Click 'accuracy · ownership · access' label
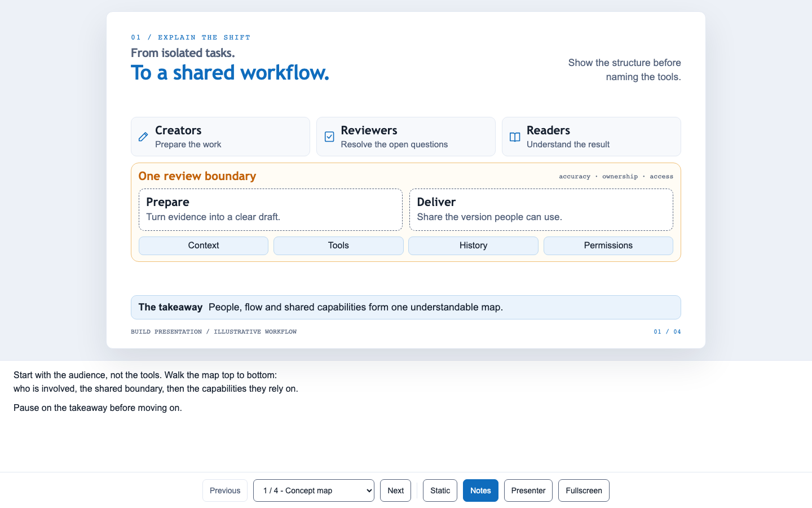The height and width of the screenshot is (508, 812). click(x=616, y=177)
